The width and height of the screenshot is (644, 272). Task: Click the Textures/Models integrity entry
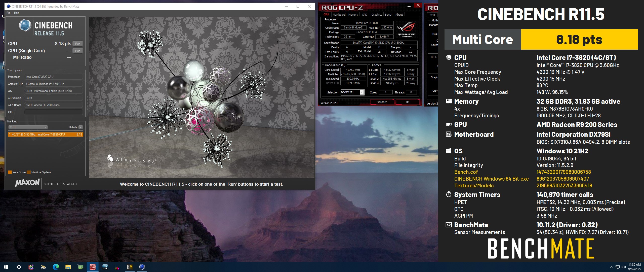click(474, 186)
